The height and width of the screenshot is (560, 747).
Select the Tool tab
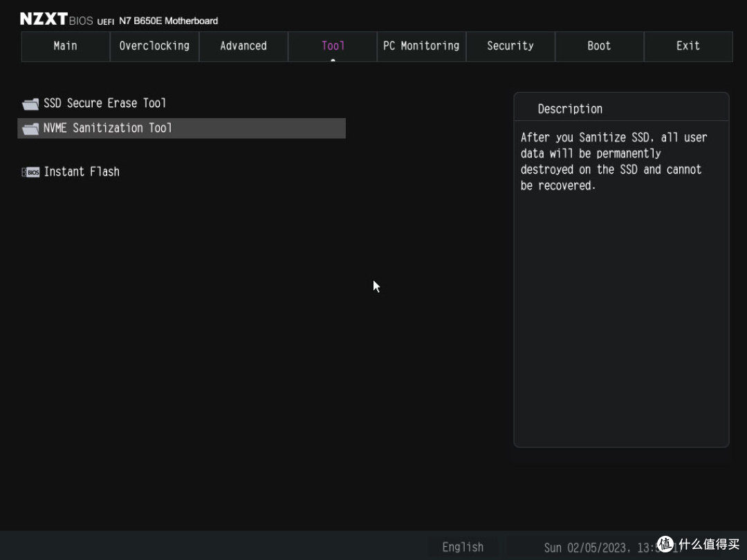coord(333,46)
